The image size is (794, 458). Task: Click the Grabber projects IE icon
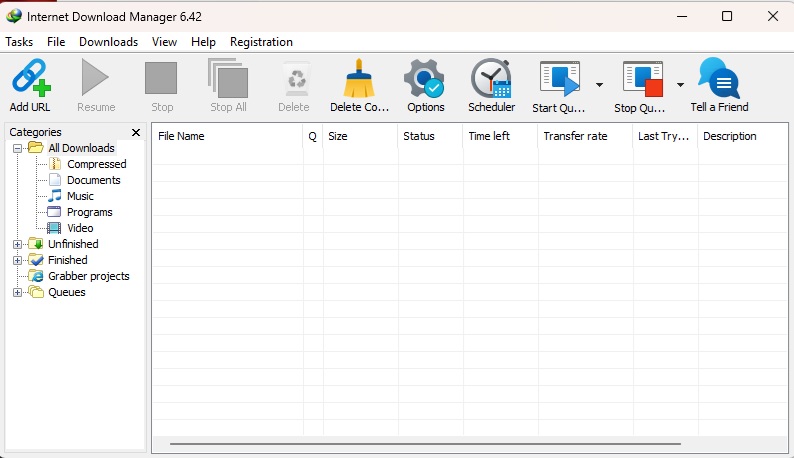(x=36, y=276)
